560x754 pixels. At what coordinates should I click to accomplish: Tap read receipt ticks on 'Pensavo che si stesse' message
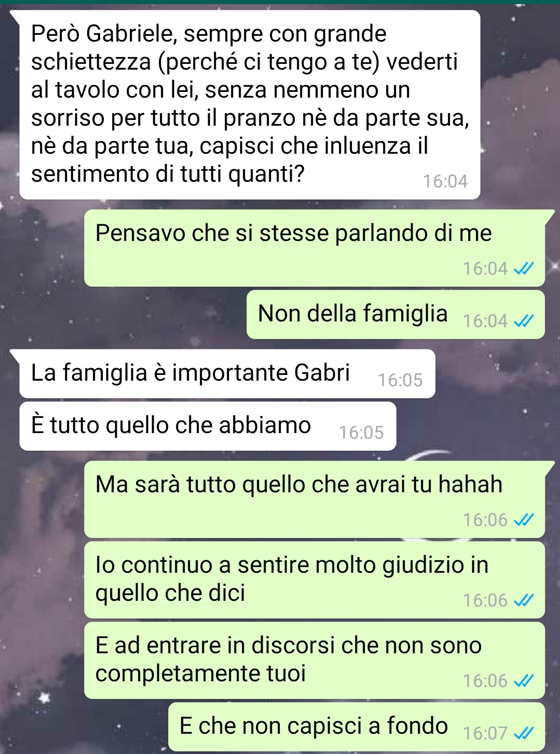coord(524,269)
